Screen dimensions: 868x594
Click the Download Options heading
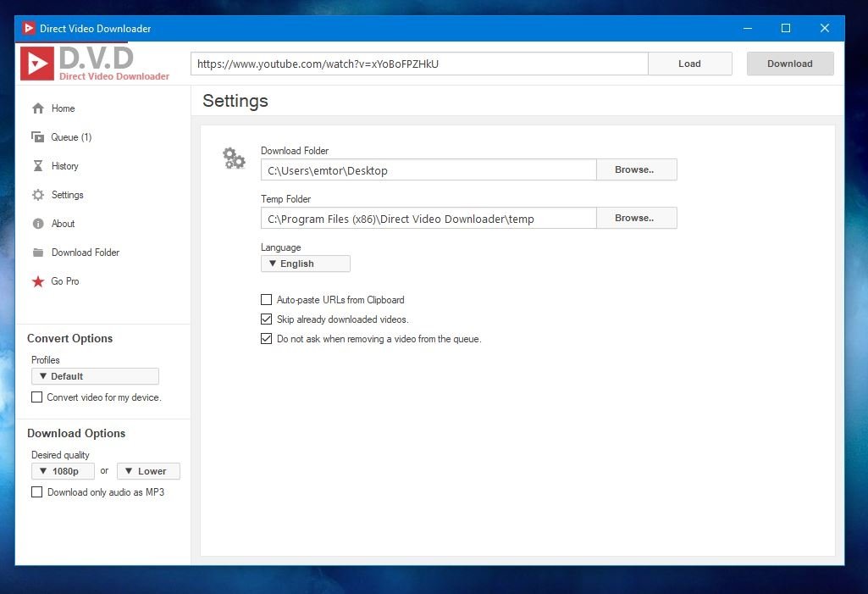pyautogui.click(x=76, y=433)
